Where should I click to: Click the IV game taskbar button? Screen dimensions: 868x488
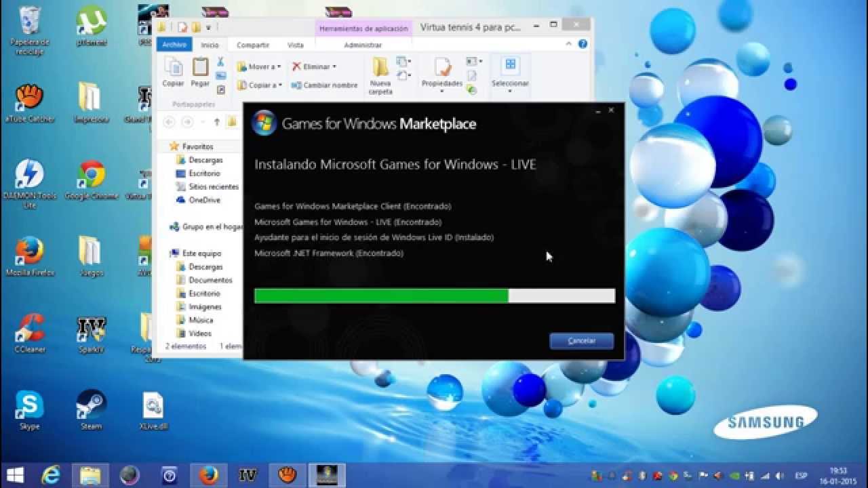click(248, 474)
